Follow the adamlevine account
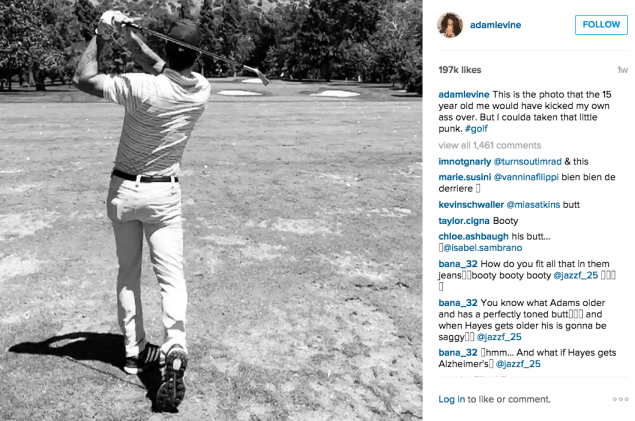 (601, 25)
